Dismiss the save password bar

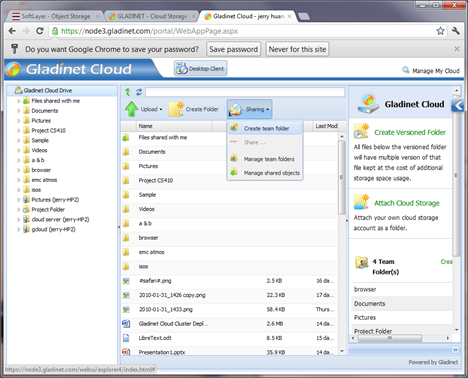click(x=457, y=49)
